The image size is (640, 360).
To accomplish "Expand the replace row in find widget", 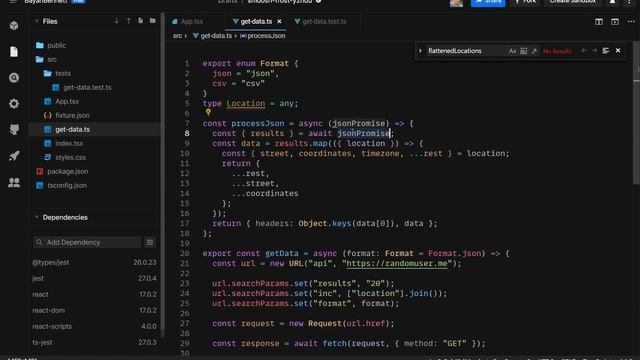I will pos(420,51).
